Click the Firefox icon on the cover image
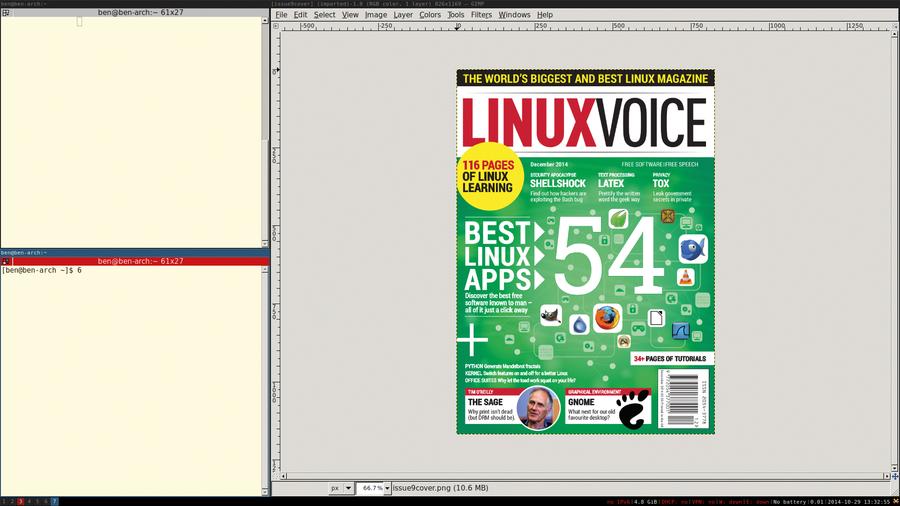The image size is (900, 506). pos(607,318)
